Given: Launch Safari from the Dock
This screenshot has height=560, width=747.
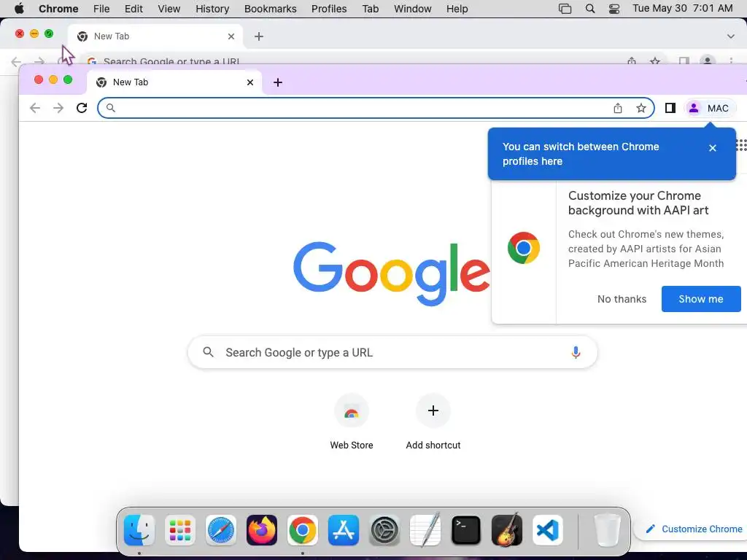Looking at the screenshot, I should coord(221,530).
